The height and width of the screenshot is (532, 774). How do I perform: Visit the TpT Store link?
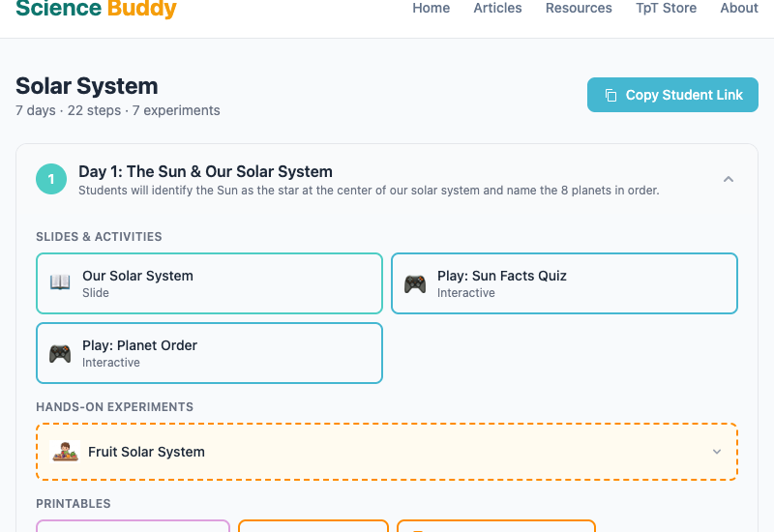click(x=666, y=8)
